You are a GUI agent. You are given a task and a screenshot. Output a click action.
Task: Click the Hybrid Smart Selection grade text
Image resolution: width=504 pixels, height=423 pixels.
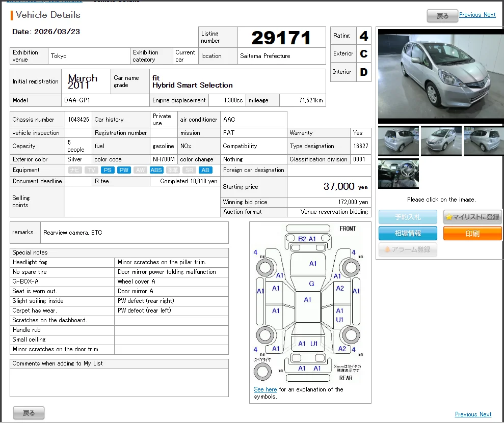tap(192, 85)
